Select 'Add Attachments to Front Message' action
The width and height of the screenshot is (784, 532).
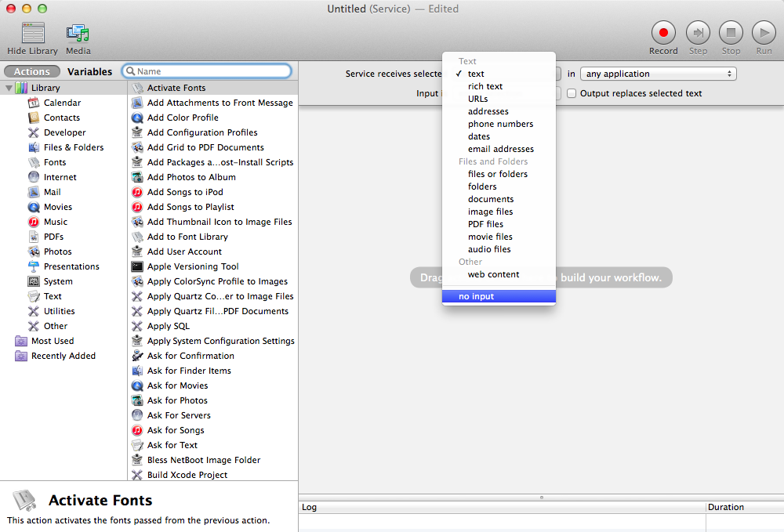(x=213, y=103)
